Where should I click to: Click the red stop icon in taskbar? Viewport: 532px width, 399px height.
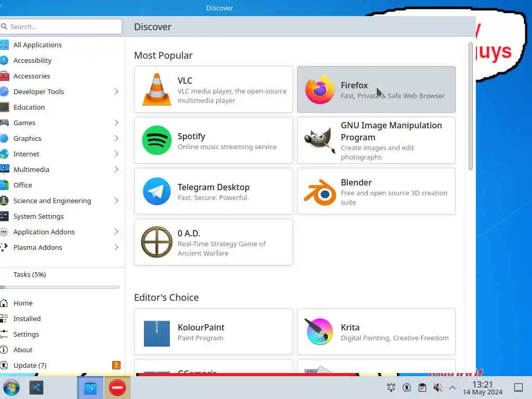coord(117,388)
